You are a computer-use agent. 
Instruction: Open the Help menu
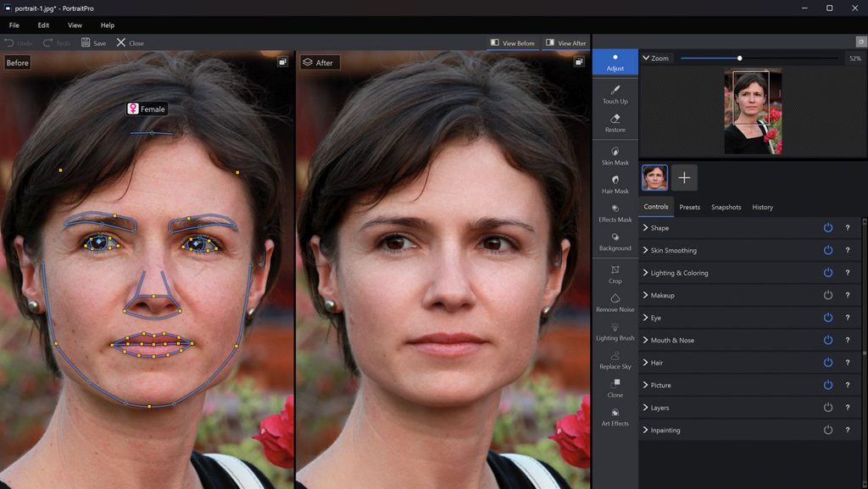[x=108, y=25]
